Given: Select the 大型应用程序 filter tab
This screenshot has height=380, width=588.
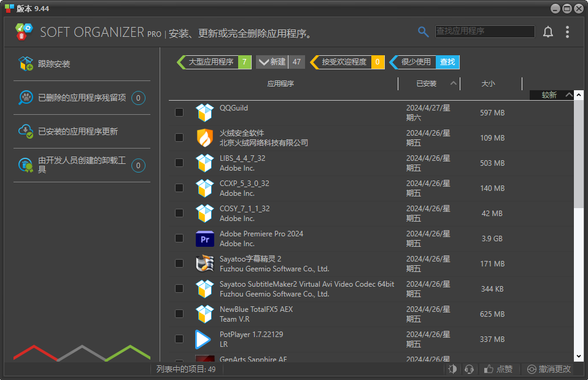Looking at the screenshot, I should [211, 62].
